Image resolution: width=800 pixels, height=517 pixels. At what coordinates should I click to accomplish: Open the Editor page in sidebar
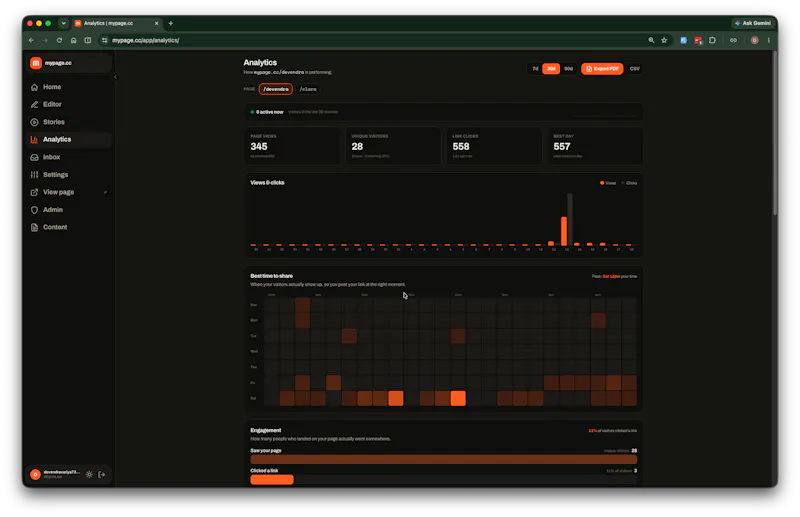pos(69,104)
